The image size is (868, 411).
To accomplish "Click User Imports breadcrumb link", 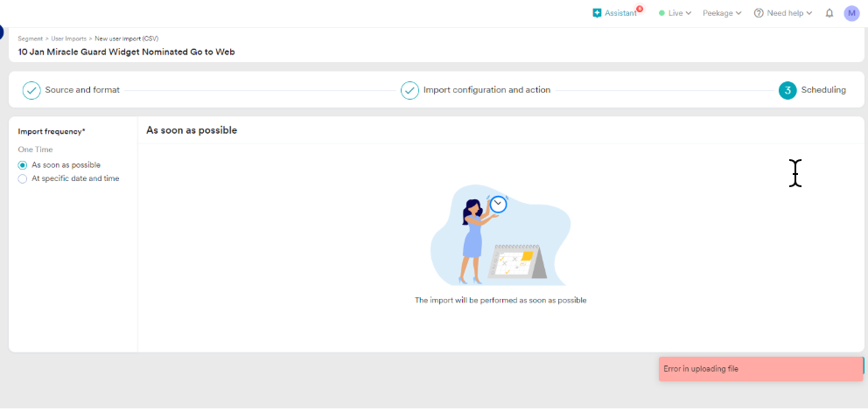I will click(68, 38).
